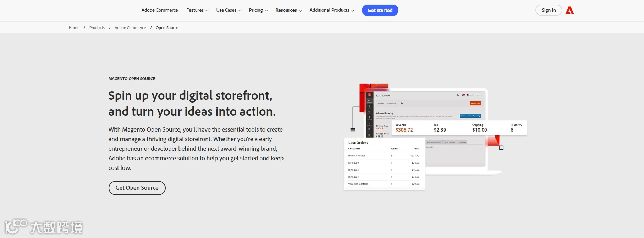Click the Veronica Costello order row
Screen dimensions: 644x238
click(384, 184)
